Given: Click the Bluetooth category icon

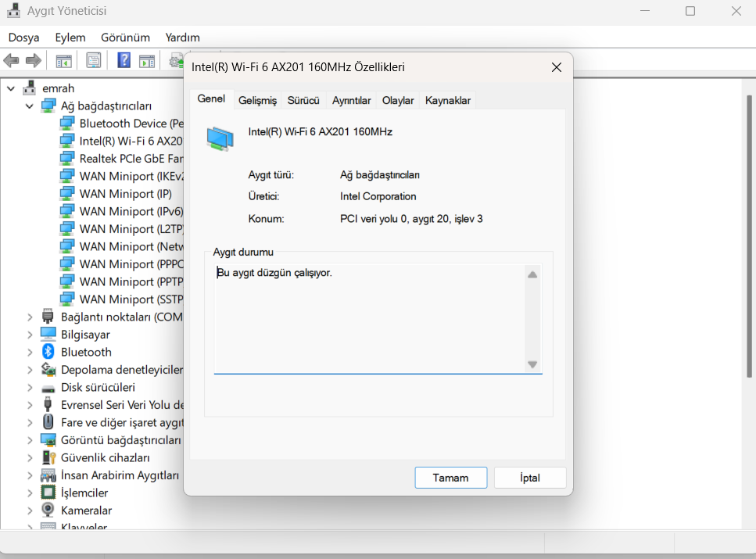Looking at the screenshot, I should click(x=48, y=352).
